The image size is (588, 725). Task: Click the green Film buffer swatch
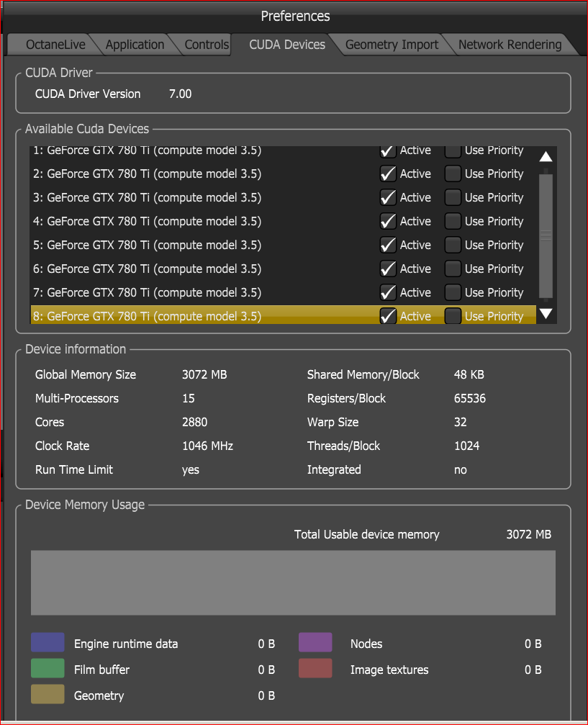point(48,668)
